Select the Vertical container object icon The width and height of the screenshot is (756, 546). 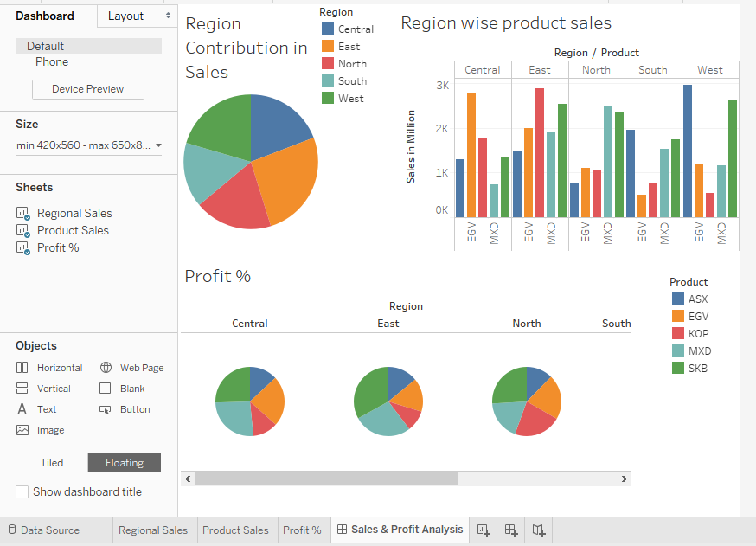point(22,389)
